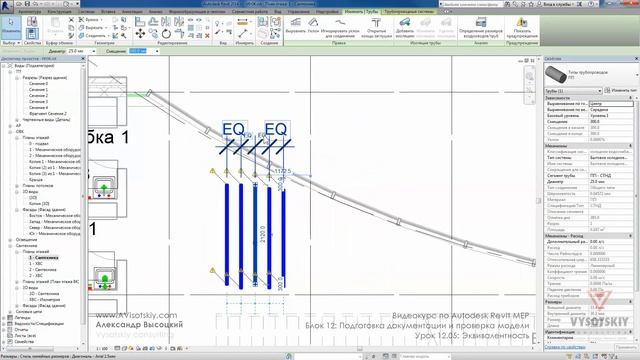Expand the Легенды node in browser
Viewport: 640px width, 360px height.
pyautogui.click(x=4, y=318)
